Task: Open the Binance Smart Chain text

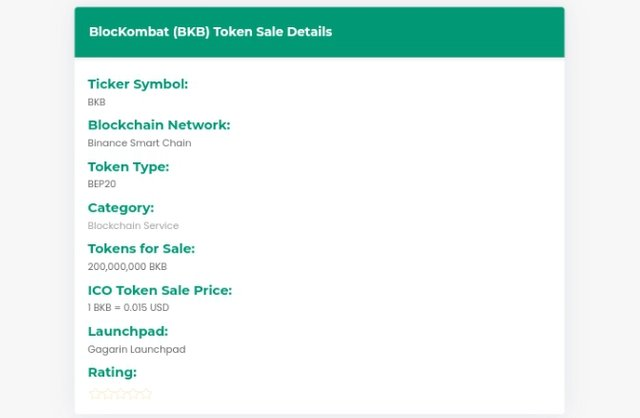Action: click(140, 143)
